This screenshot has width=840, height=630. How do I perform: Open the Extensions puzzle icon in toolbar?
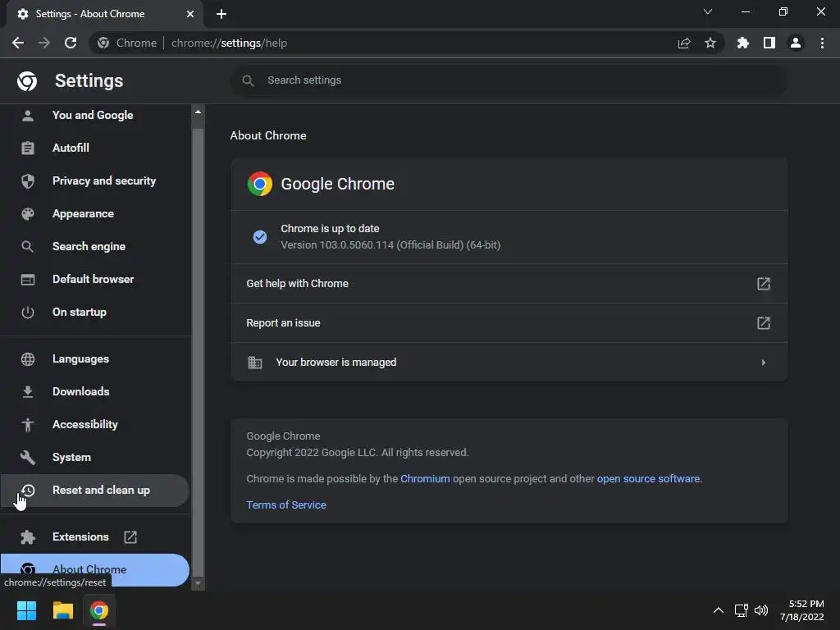743,43
